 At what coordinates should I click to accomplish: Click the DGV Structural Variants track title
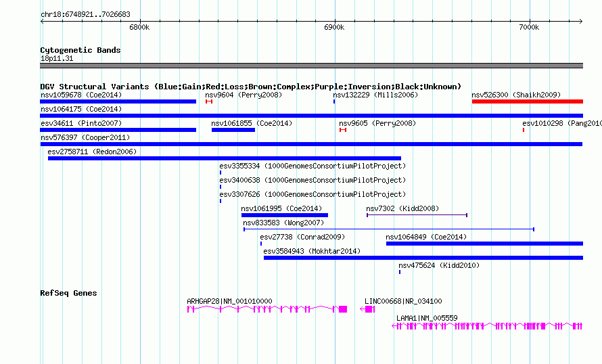point(250,87)
